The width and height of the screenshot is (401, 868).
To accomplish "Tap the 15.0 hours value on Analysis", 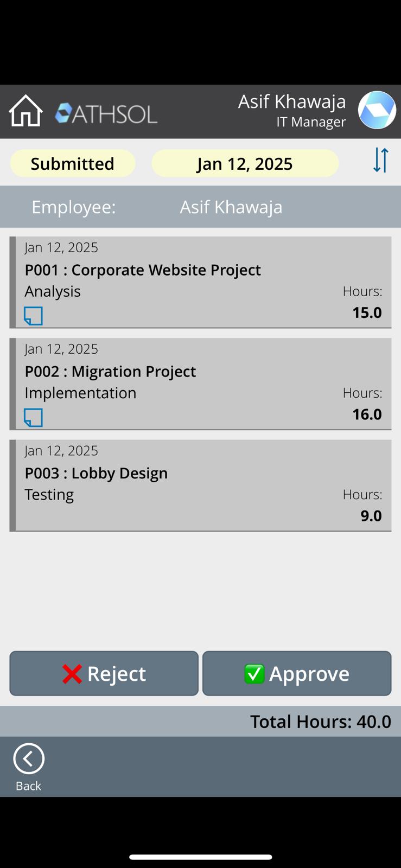I will coord(367,312).
